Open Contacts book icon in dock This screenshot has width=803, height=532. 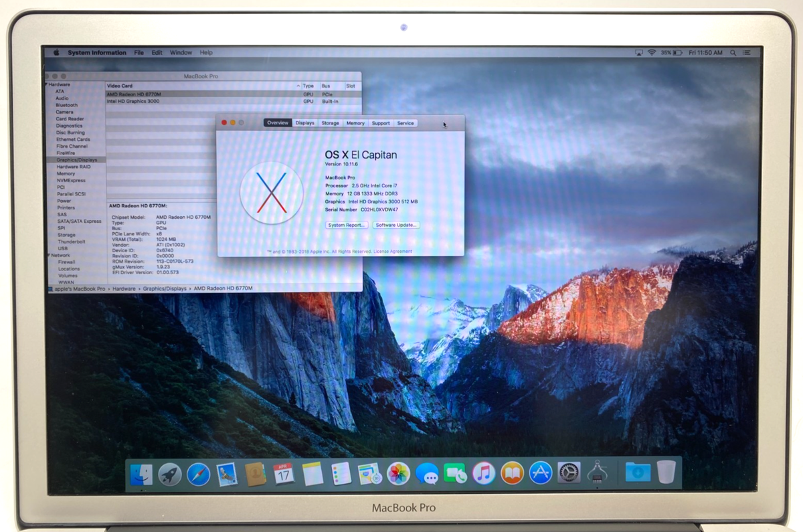(x=256, y=474)
